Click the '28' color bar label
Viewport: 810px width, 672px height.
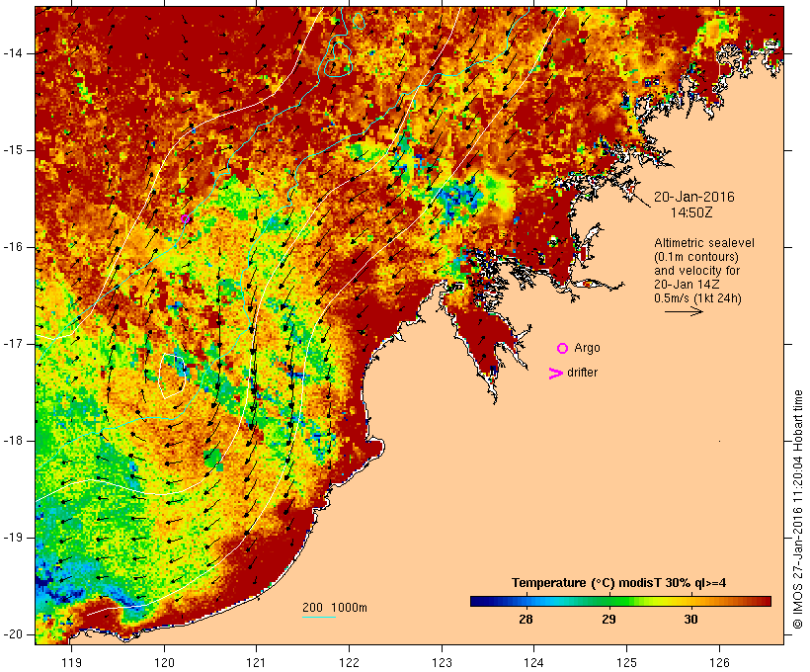[x=526, y=620]
